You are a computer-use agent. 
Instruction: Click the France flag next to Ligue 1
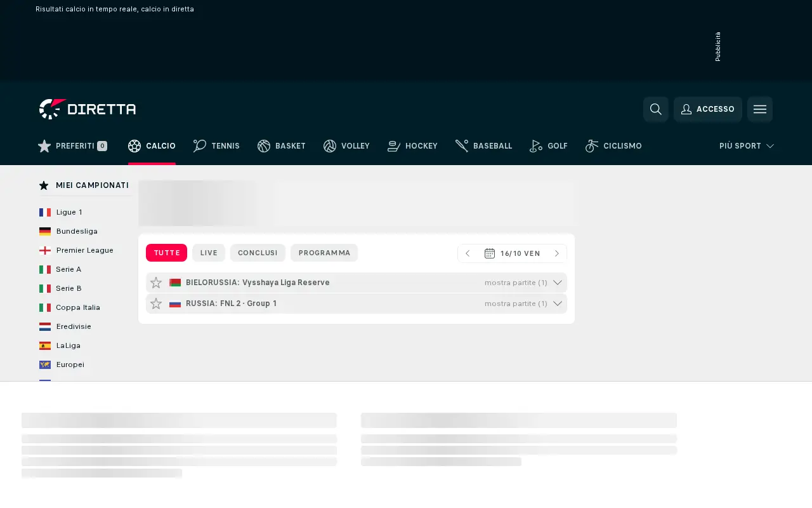pyautogui.click(x=45, y=212)
